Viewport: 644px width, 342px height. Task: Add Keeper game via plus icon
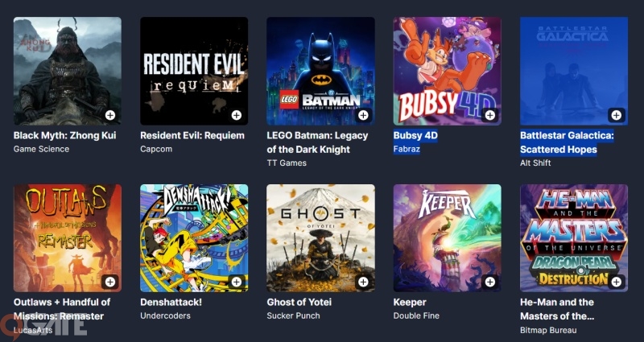(490, 282)
